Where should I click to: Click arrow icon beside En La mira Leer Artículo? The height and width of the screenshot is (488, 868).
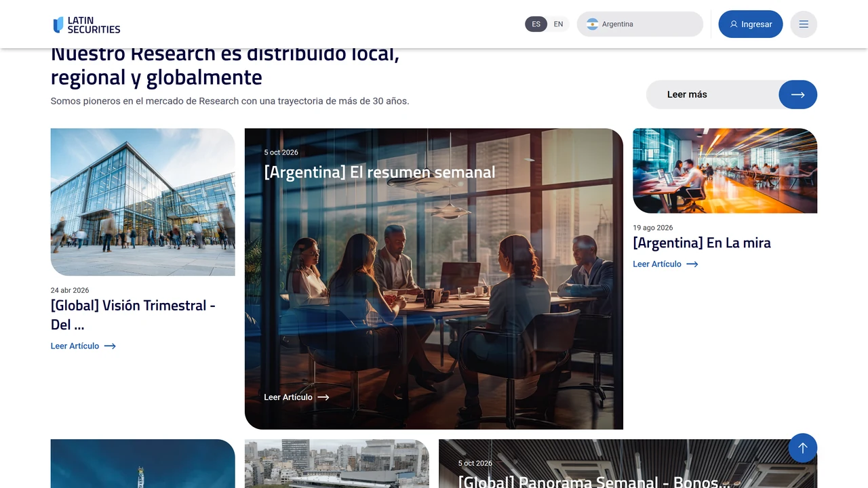pos(692,264)
